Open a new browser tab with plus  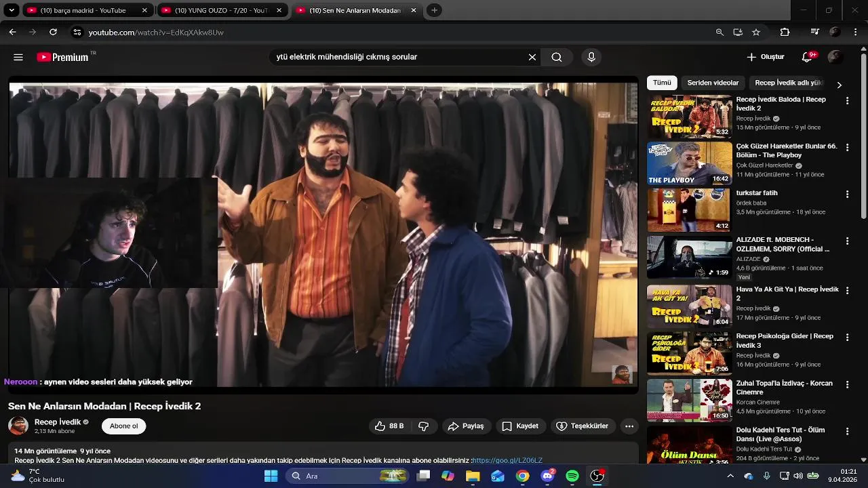[434, 10]
